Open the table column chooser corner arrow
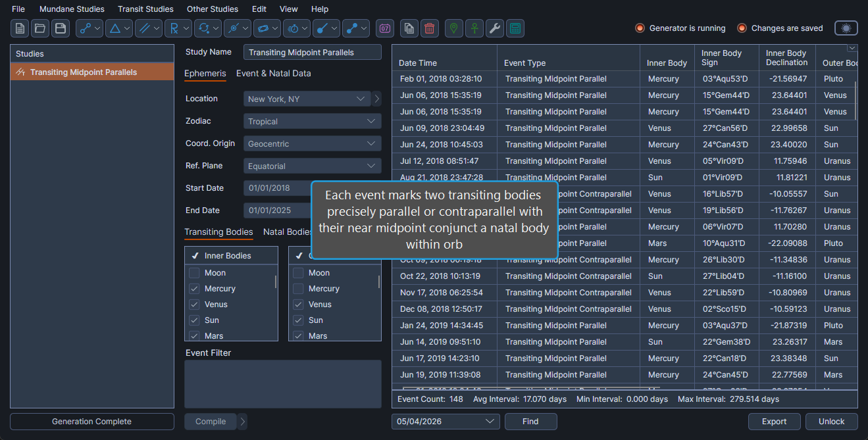 click(852, 49)
